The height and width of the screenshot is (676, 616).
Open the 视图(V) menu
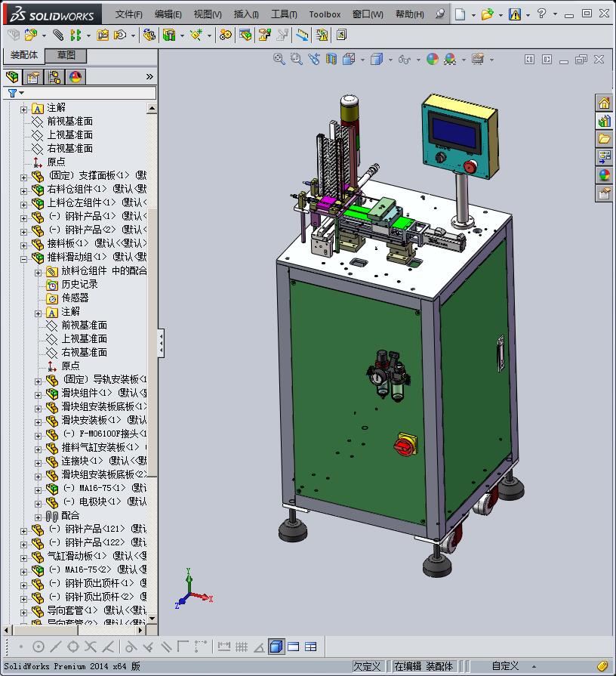pyautogui.click(x=208, y=14)
